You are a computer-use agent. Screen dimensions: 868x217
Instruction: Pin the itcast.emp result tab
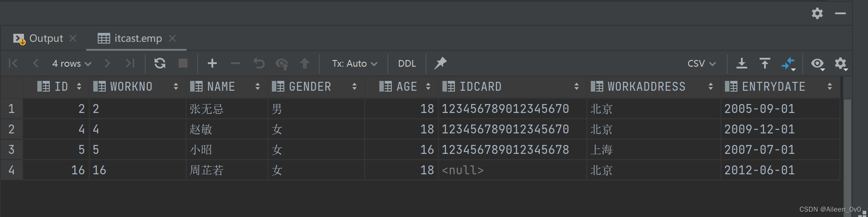[x=440, y=64]
